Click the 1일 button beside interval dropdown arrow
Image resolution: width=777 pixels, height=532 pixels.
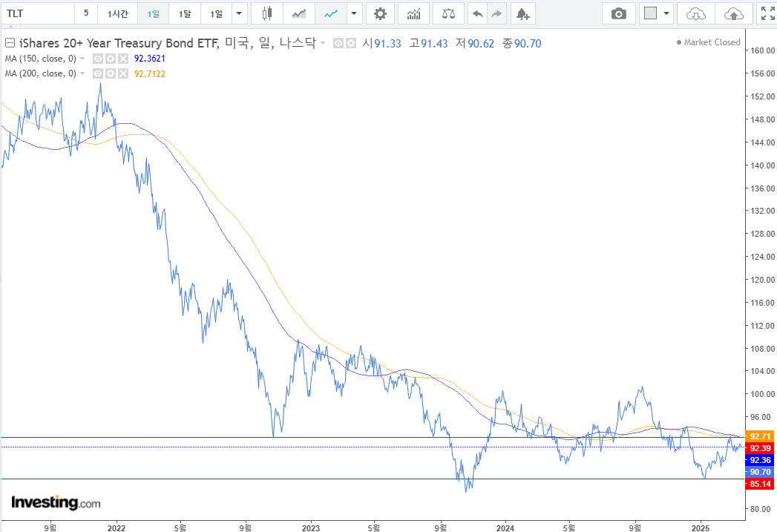(x=216, y=13)
